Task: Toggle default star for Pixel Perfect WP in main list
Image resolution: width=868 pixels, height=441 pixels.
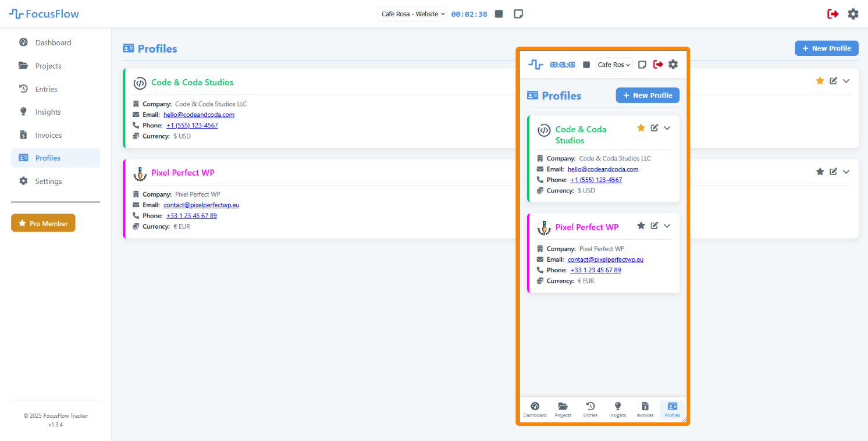Action: tap(820, 172)
